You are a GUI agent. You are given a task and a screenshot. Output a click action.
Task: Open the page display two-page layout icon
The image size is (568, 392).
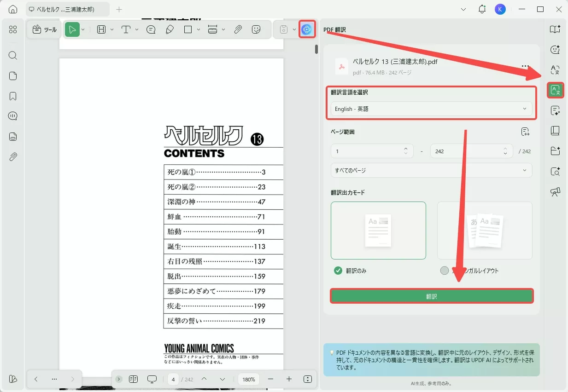tap(134, 379)
